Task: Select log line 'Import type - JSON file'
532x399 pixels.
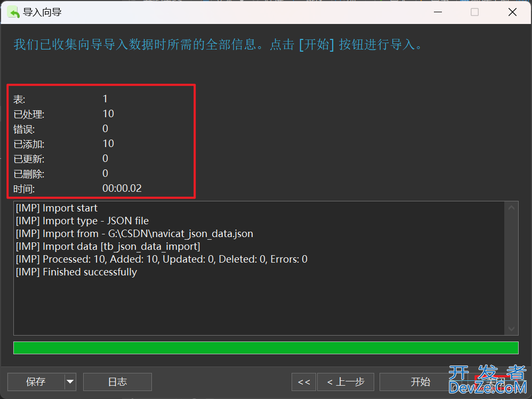Action: pos(83,221)
